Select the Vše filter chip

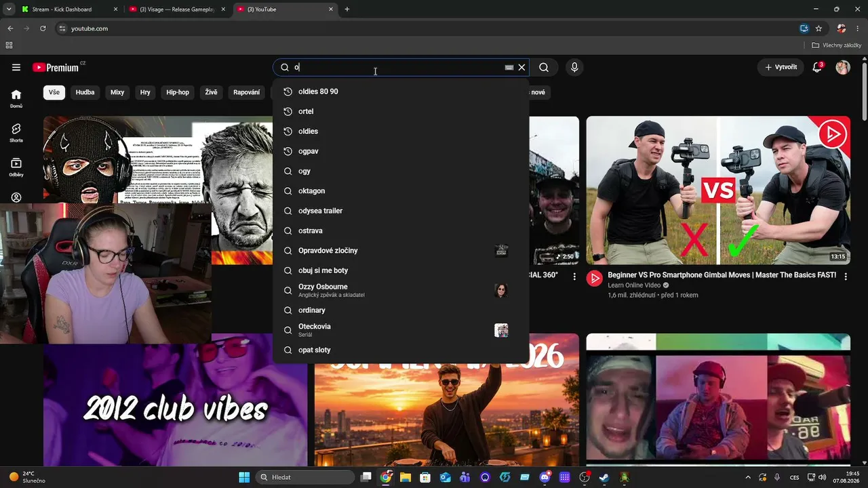coord(54,92)
